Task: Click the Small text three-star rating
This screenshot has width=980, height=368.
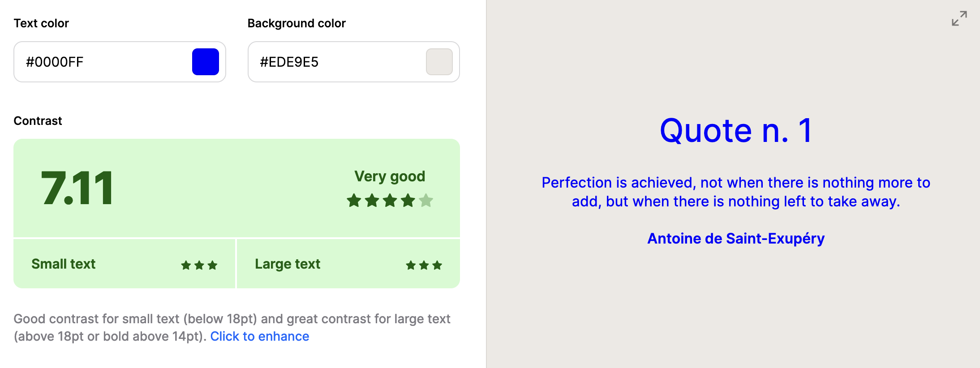Action: pos(199,265)
